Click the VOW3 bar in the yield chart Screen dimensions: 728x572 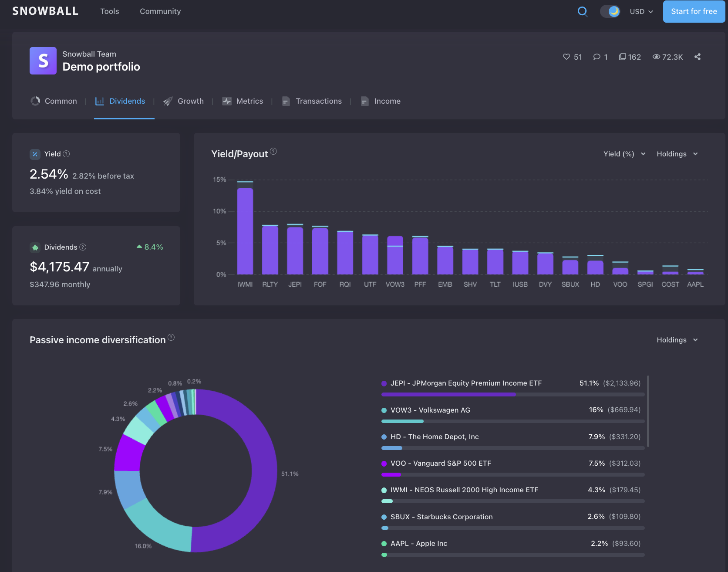[x=395, y=255]
